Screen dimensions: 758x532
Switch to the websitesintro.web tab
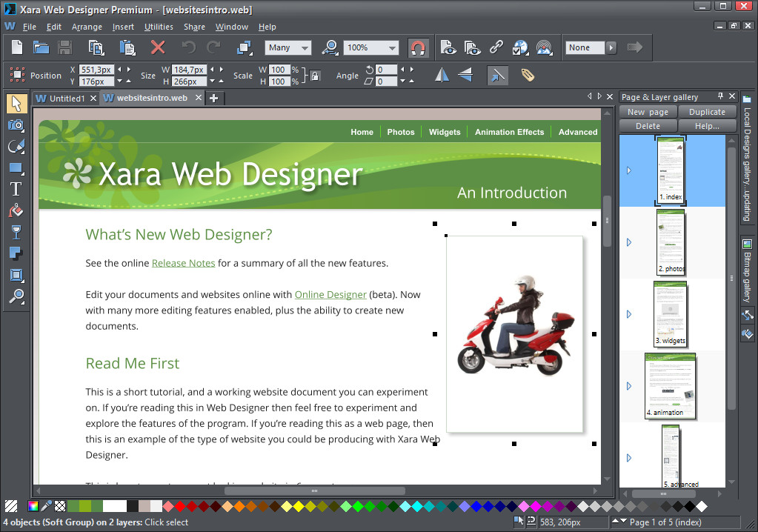(152, 98)
